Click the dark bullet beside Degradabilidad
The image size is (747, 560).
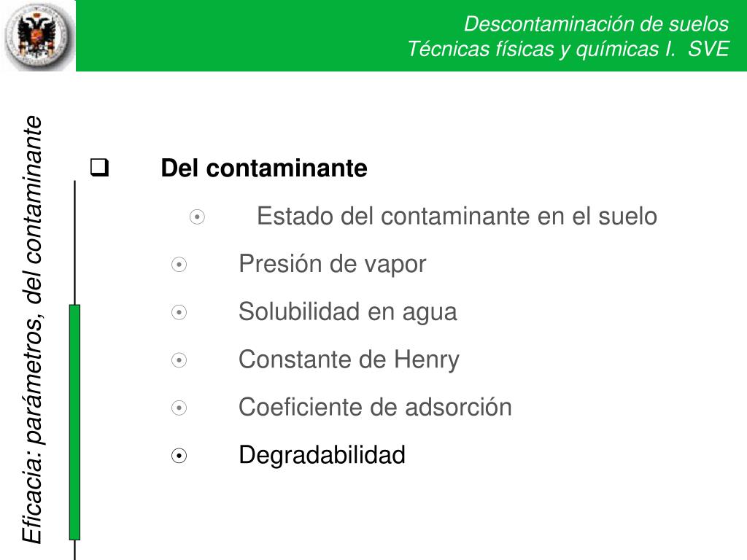coord(179,456)
